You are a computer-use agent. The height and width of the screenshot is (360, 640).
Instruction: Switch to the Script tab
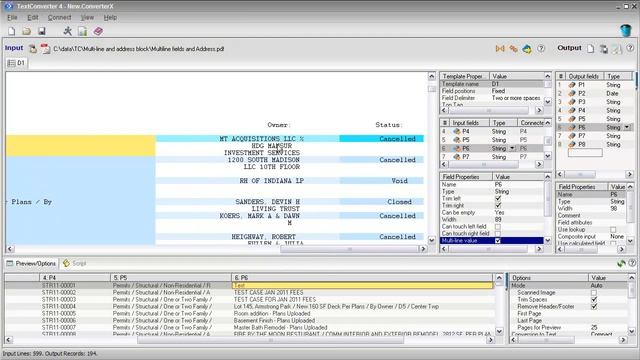tap(75, 264)
